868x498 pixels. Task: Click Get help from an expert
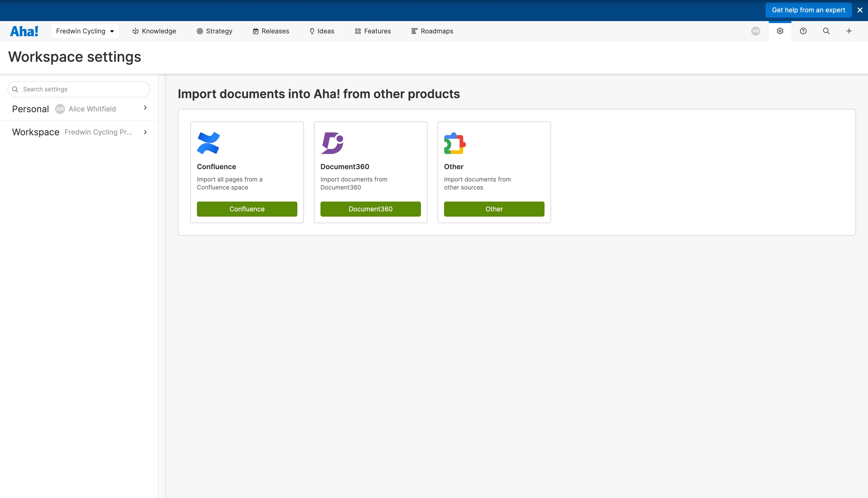tap(808, 10)
